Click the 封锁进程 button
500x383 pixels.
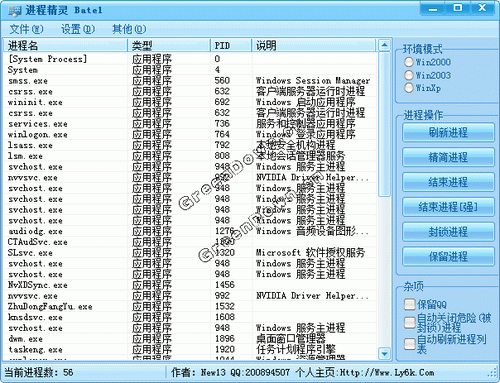[x=448, y=232]
